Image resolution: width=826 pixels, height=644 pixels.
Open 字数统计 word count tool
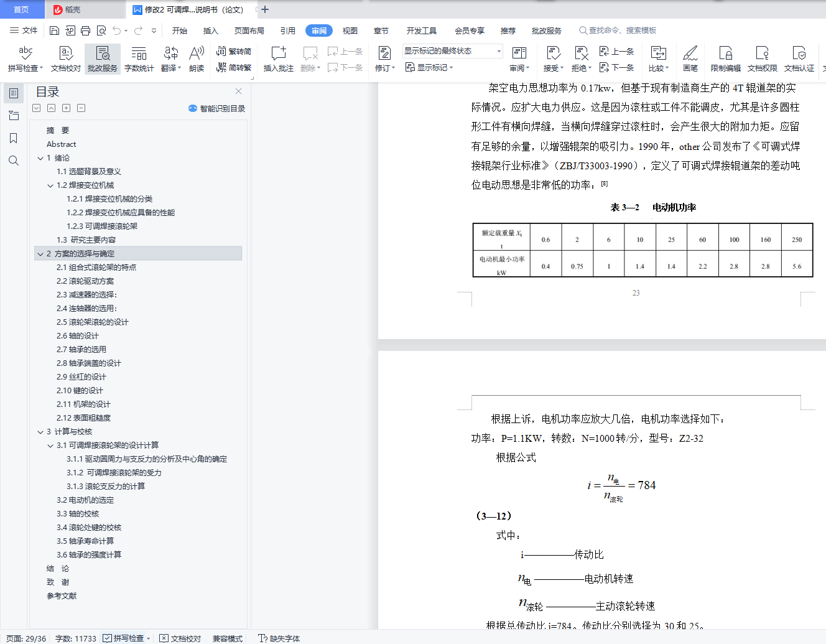(139, 59)
